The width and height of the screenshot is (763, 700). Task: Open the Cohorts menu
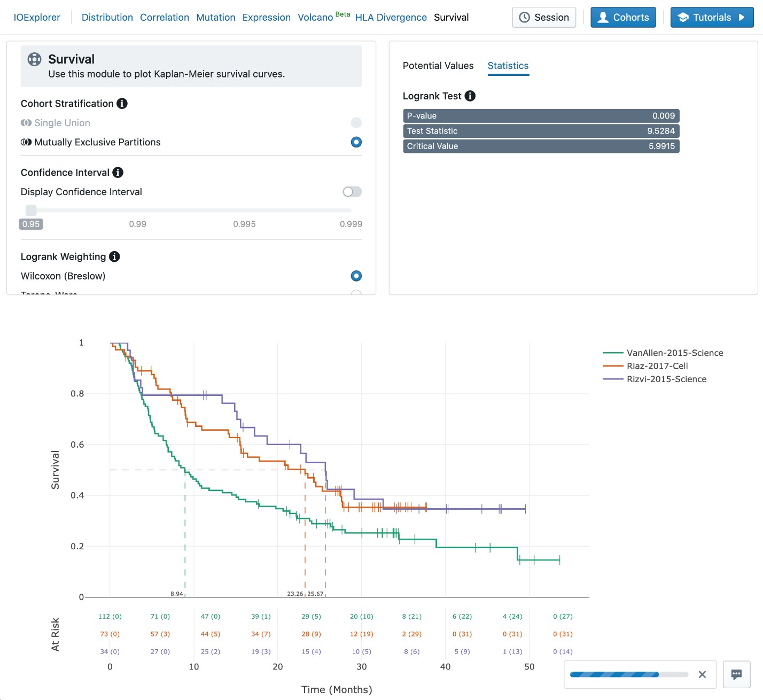point(623,18)
